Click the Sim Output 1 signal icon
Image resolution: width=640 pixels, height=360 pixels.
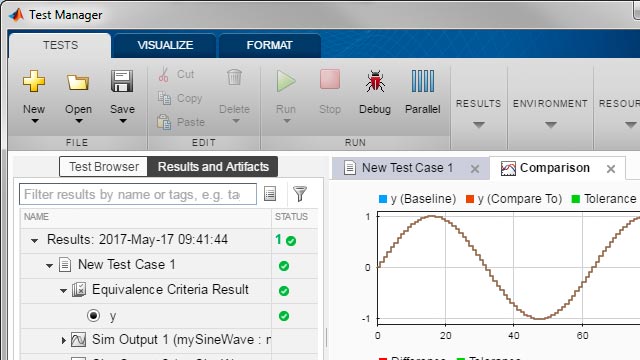(x=78, y=340)
